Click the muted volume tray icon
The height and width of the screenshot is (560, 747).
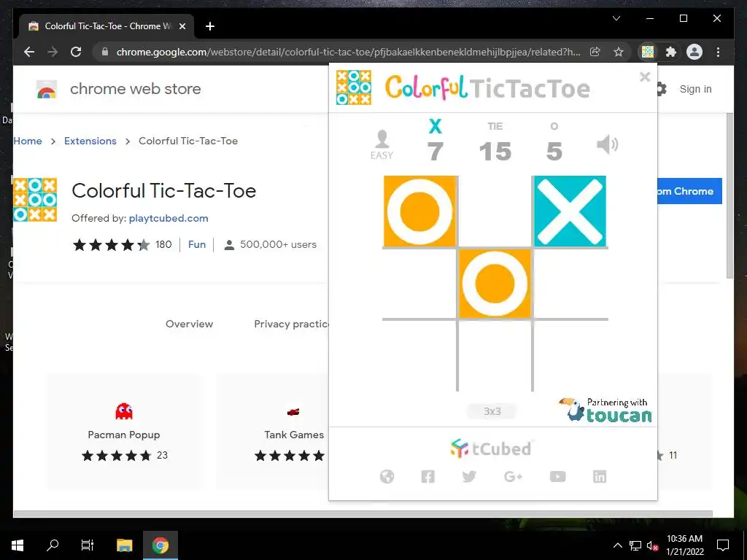point(652,545)
